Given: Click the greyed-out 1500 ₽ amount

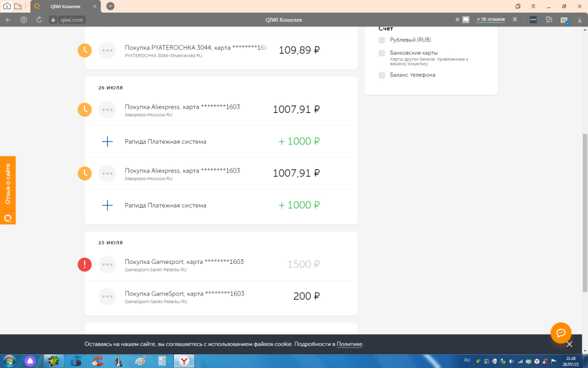Looking at the screenshot, I should pyautogui.click(x=303, y=264).
